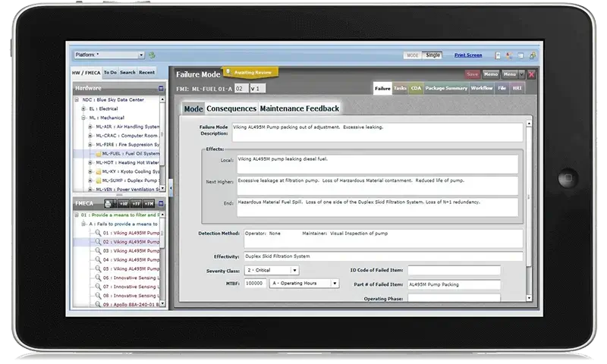Image resolution: width=607 pixels, height=364 pixels.
Task: Open the Platform dropdown
Action: click(x=141, y=55)
